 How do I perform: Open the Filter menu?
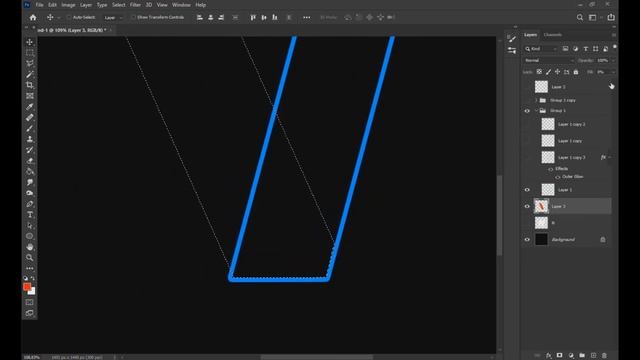click(135, 5)
